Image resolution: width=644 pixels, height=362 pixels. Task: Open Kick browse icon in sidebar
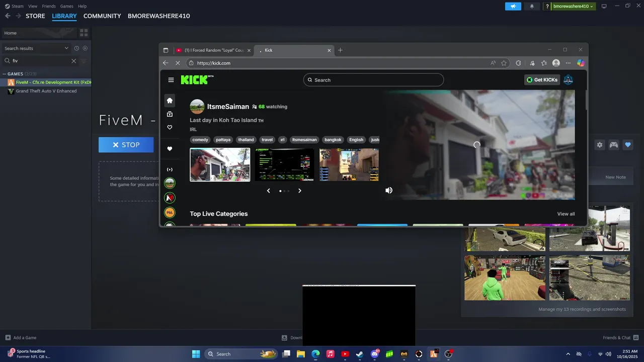point(170,114)
